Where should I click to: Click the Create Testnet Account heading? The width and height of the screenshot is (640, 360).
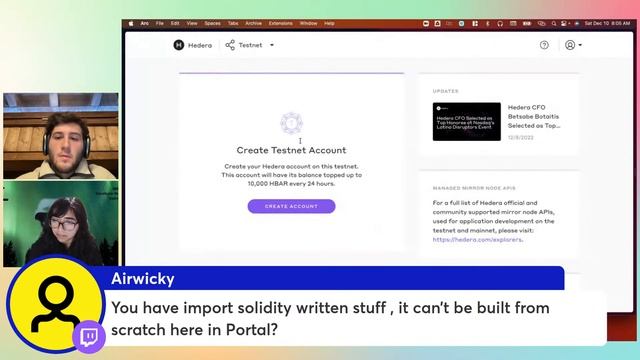[x=291, y=150]
